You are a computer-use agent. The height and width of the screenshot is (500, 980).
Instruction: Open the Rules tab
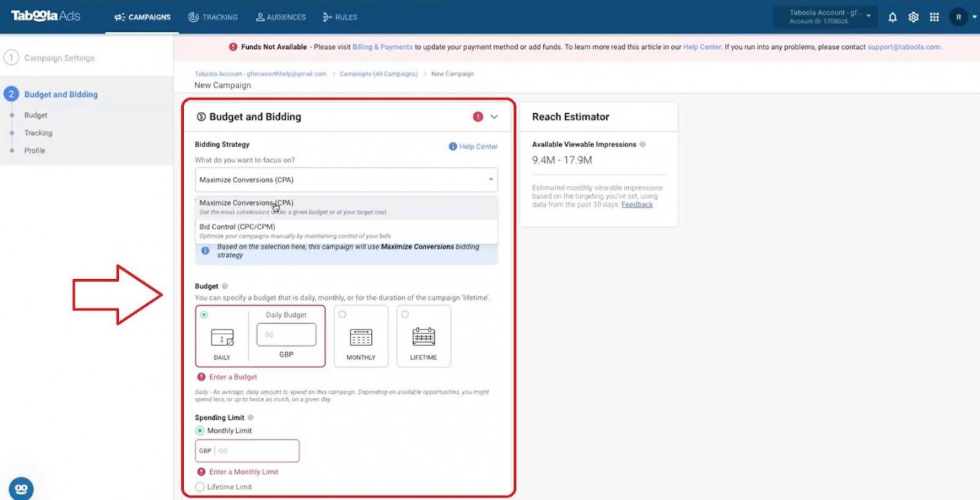tap(340, 17)
